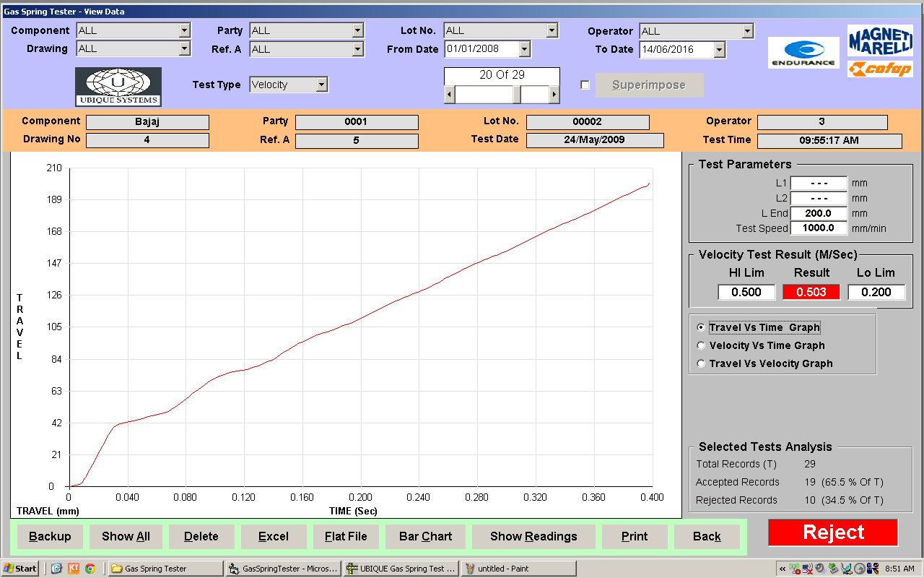Screen dimensions: 924x578
Task: Select Travel Vs Velocity Graph option
Action: click(x=702, y=364)
